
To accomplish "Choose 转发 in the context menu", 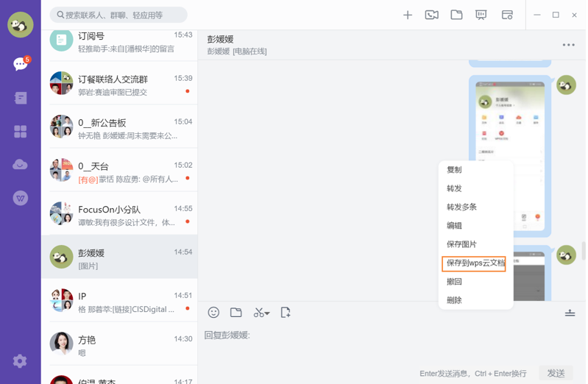I will click(x=455, y=188).
